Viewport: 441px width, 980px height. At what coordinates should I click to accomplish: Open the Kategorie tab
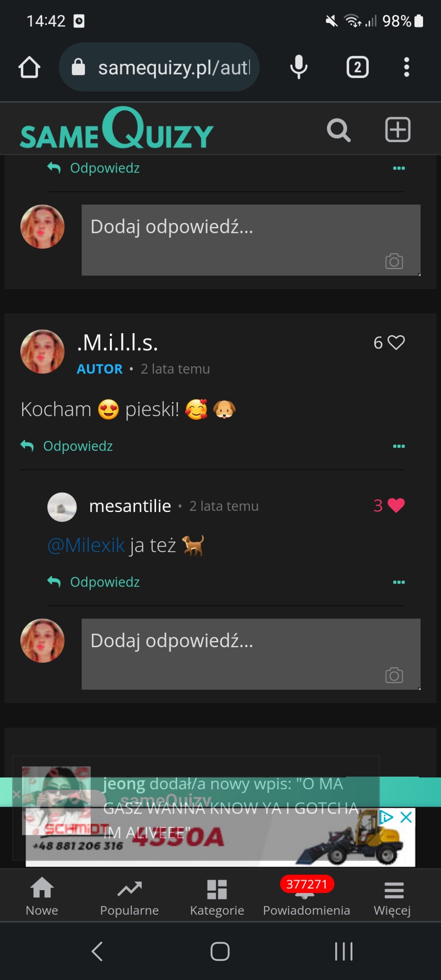pyautogui.click(x=217, y=898)
